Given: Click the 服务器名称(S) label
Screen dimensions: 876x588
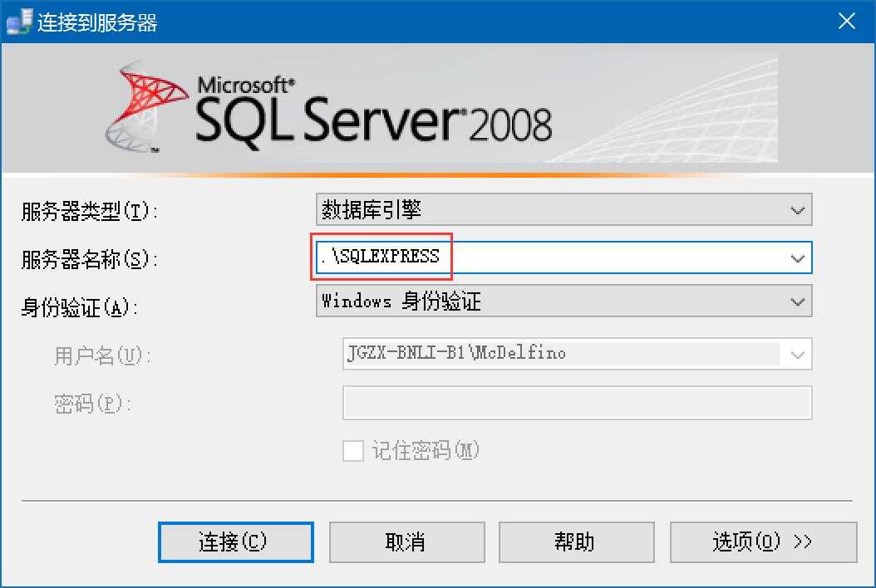Looking at the screenshot, I should click(x=90, y=259).
